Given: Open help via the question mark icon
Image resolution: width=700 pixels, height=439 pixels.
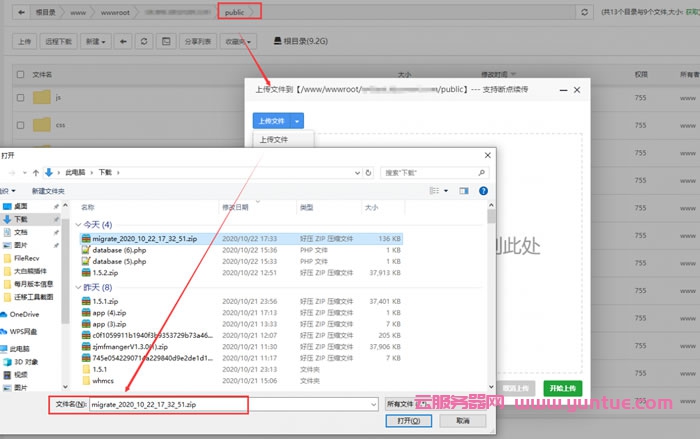Looking at the screenshot, I should (482, 190).
